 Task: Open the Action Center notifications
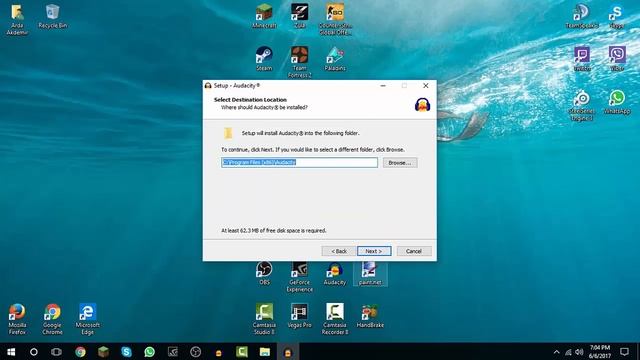pos(624,351)
